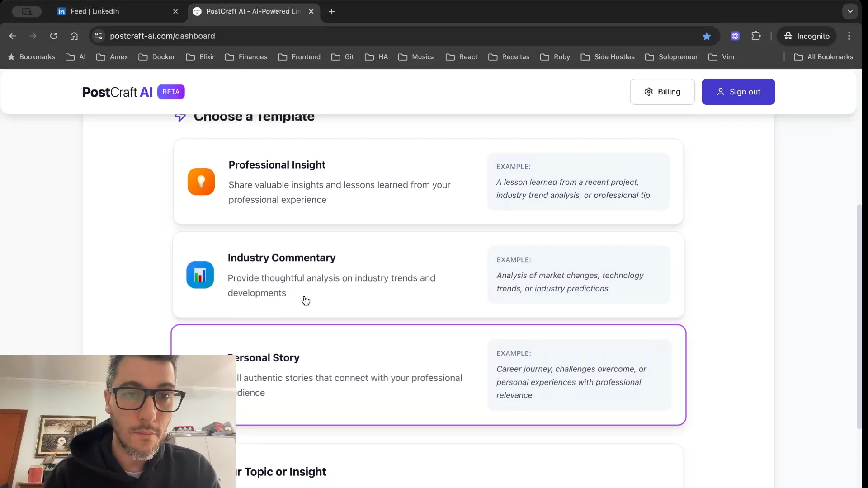
Task: Click the Billing button
Action: pyautogui.click(x=662, y=92)
